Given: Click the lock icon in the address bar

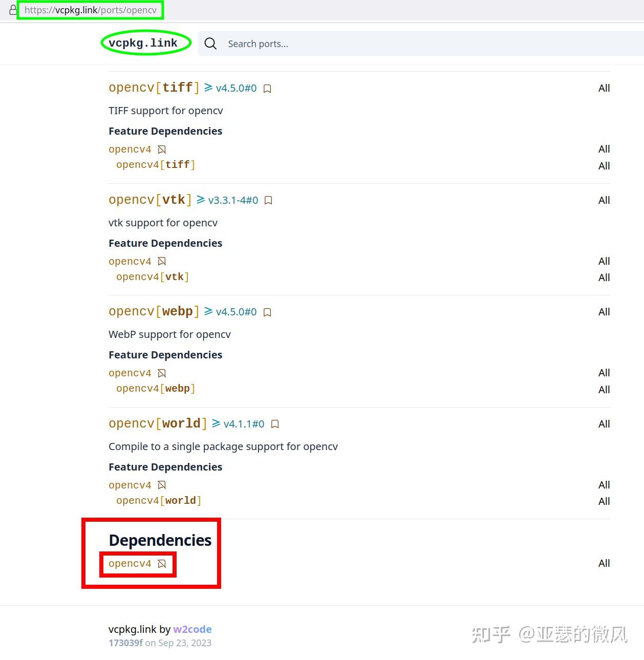Looking at the screenshot, I should (13, 9).
